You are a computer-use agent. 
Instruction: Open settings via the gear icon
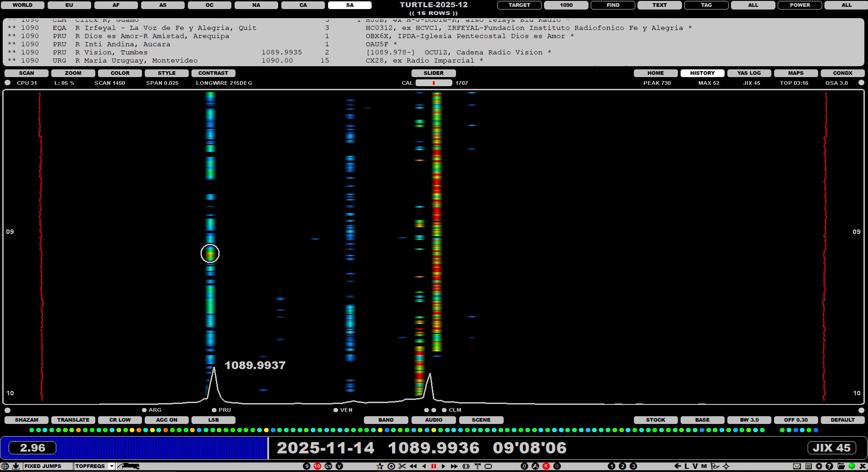pyautogui.click(x=819, y=466)
